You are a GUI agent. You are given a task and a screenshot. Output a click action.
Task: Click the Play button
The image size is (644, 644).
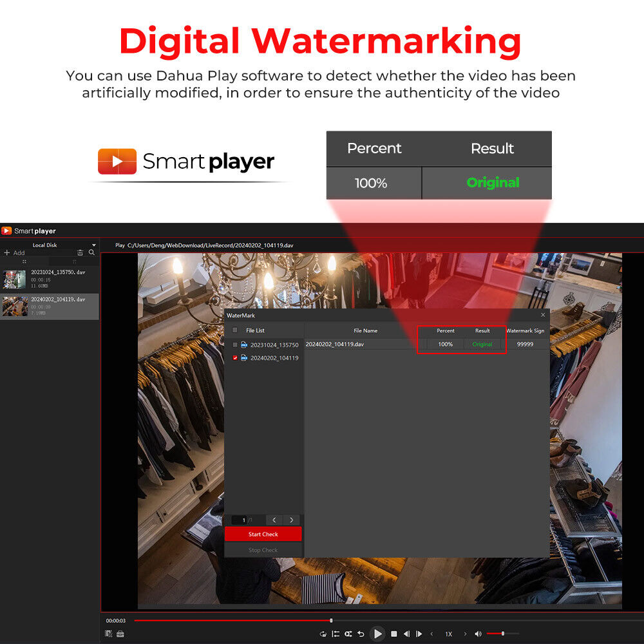click(377, 634)
